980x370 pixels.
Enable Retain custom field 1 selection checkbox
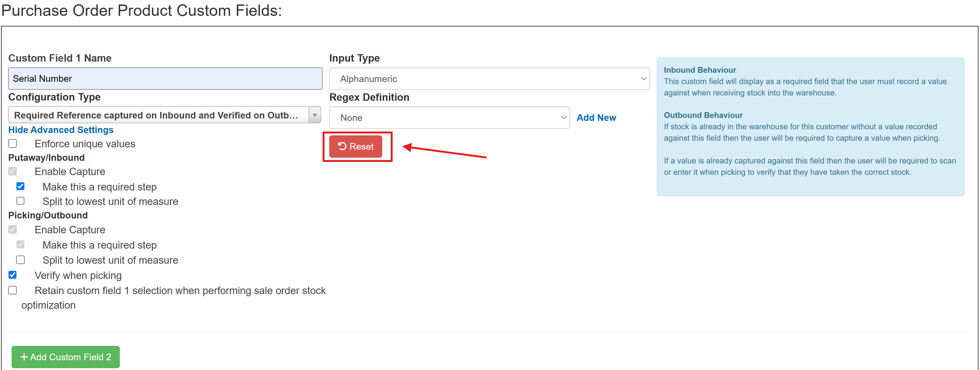click(x=13, y=290)
